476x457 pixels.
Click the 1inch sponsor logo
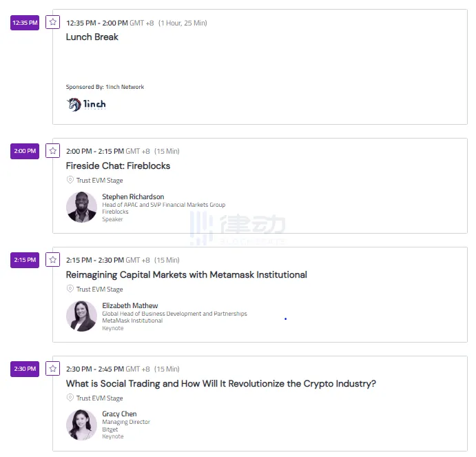pos(86,105)
